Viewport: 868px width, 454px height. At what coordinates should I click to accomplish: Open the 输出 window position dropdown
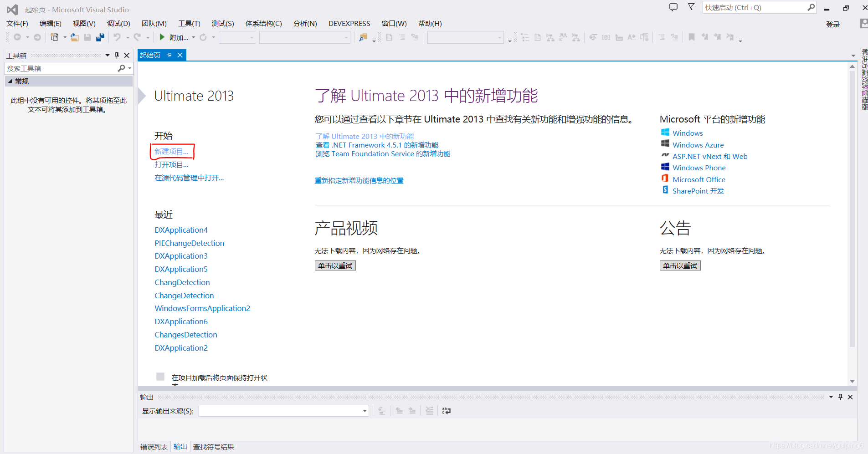(x=831, y=397)
